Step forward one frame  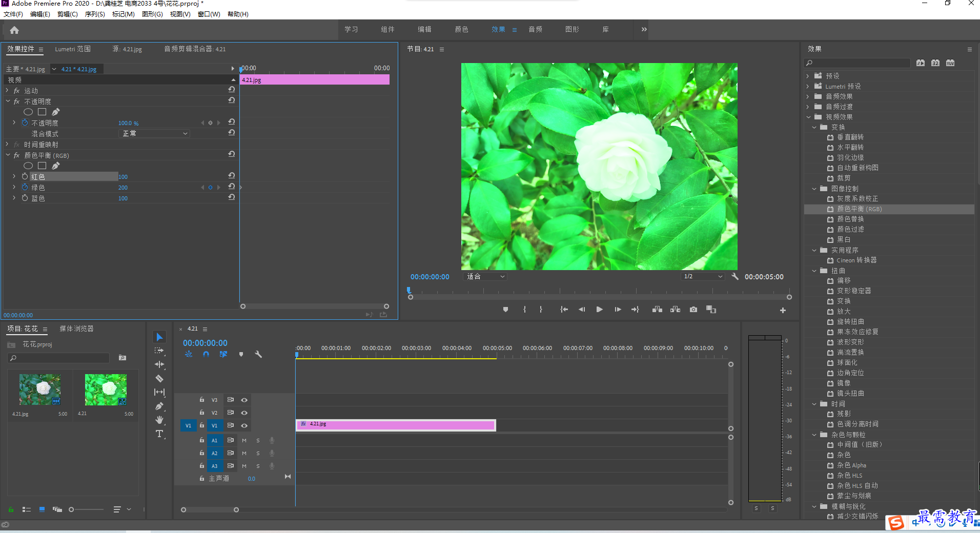tap(618, 310)
